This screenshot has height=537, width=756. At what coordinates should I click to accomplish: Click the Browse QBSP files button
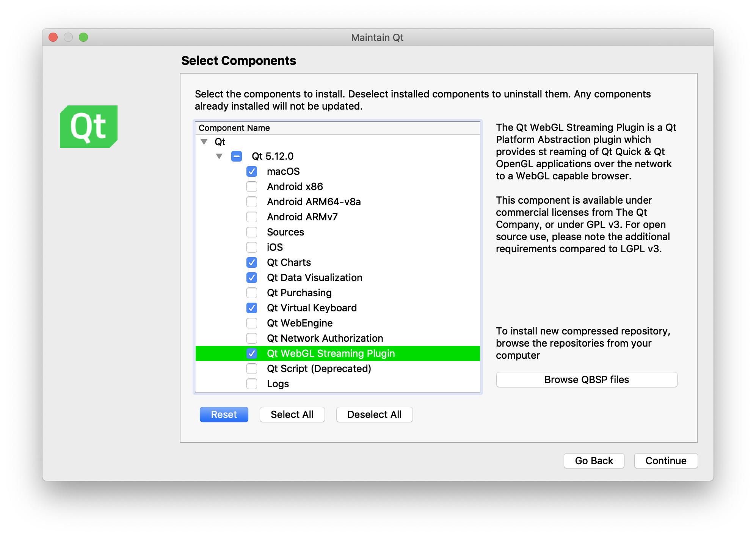click(587, 381)
